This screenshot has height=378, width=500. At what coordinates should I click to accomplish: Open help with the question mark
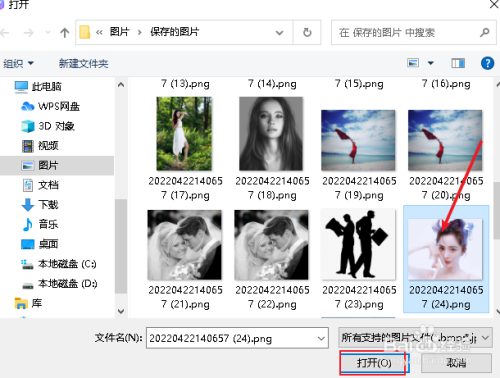click(487, 63)
